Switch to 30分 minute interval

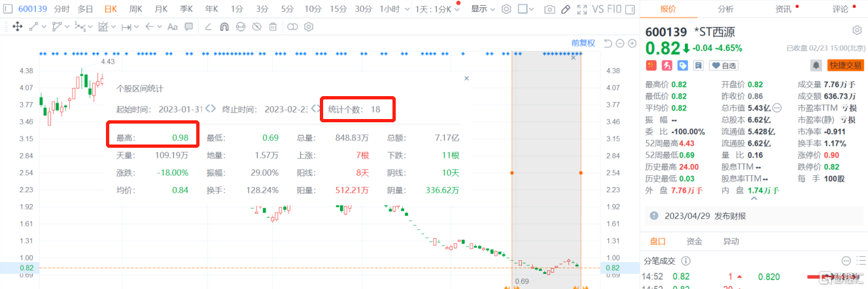tap(363, 9)
